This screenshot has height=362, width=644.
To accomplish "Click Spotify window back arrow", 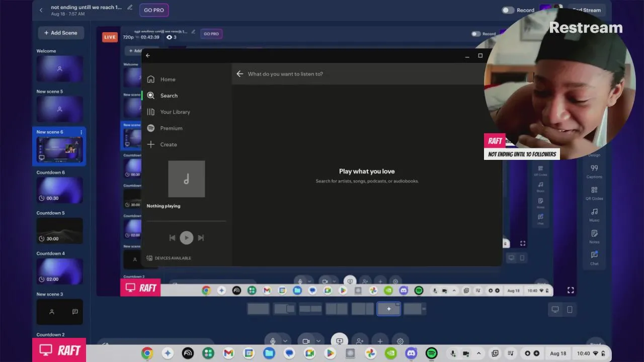I will 148,55.
